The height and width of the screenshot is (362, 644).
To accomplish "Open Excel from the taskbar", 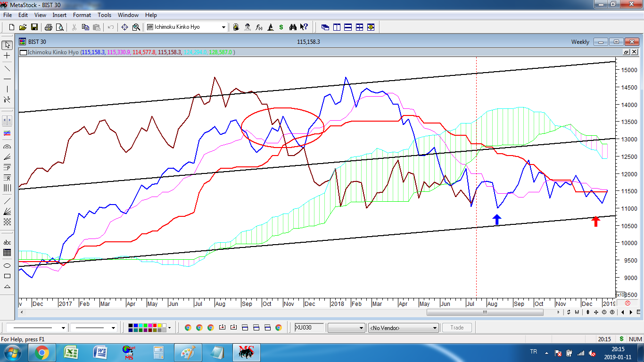I will (71, 353).
